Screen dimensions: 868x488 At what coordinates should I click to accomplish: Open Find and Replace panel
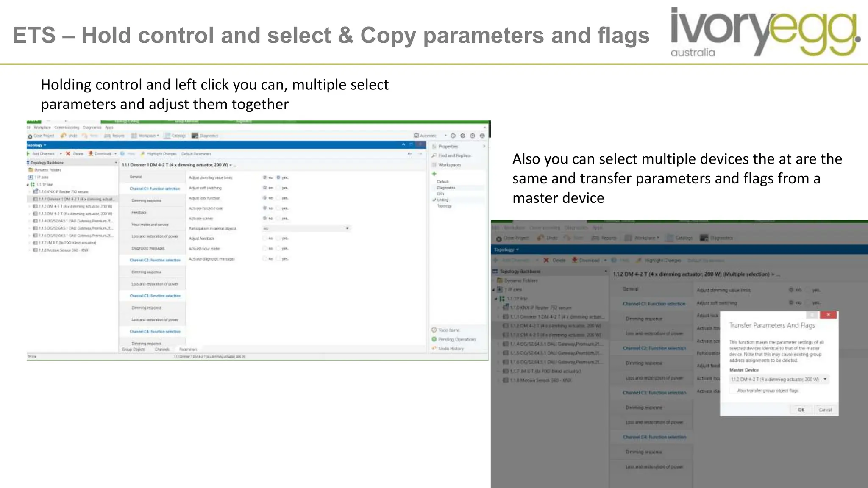451,155
